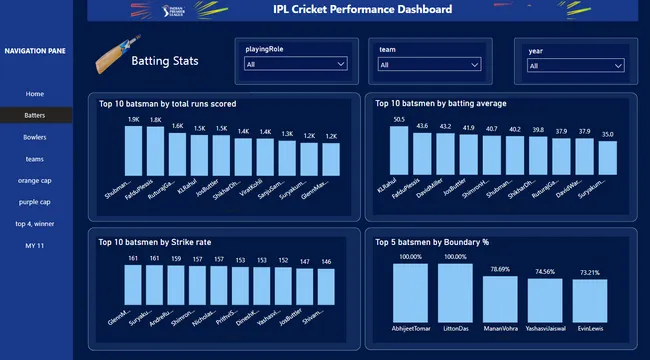Click 'Top 10 batsmen by batting average' title
Image resolution: width=650 pixels, height=360 pixels.
click(x=441, y=104)
